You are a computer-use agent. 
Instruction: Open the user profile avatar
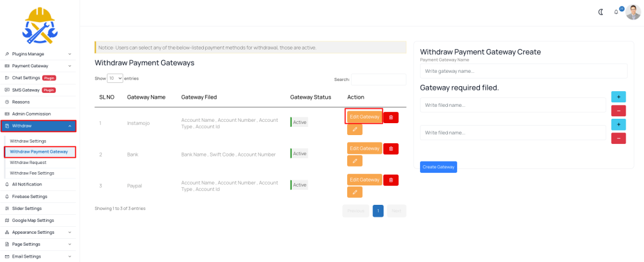tap(633, 12)
